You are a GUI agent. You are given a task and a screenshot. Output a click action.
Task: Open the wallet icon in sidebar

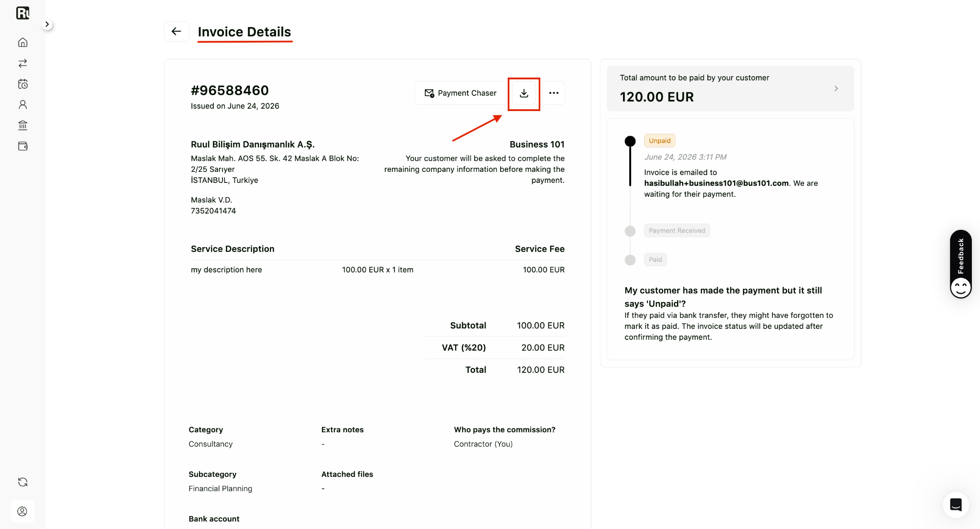pyautogui.click(x=22, y=146)
